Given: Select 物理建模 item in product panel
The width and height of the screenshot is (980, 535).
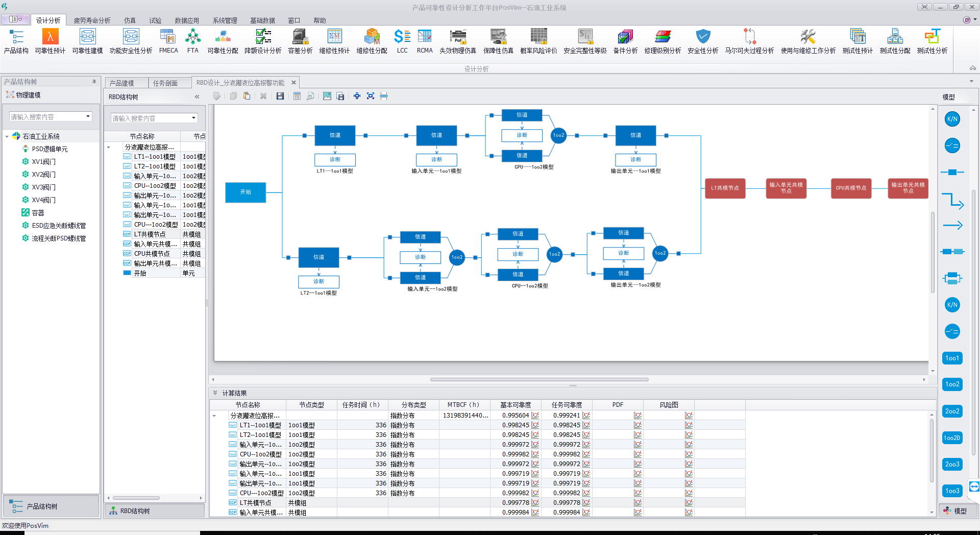Looking at the screenshot, I should point(28,95).
